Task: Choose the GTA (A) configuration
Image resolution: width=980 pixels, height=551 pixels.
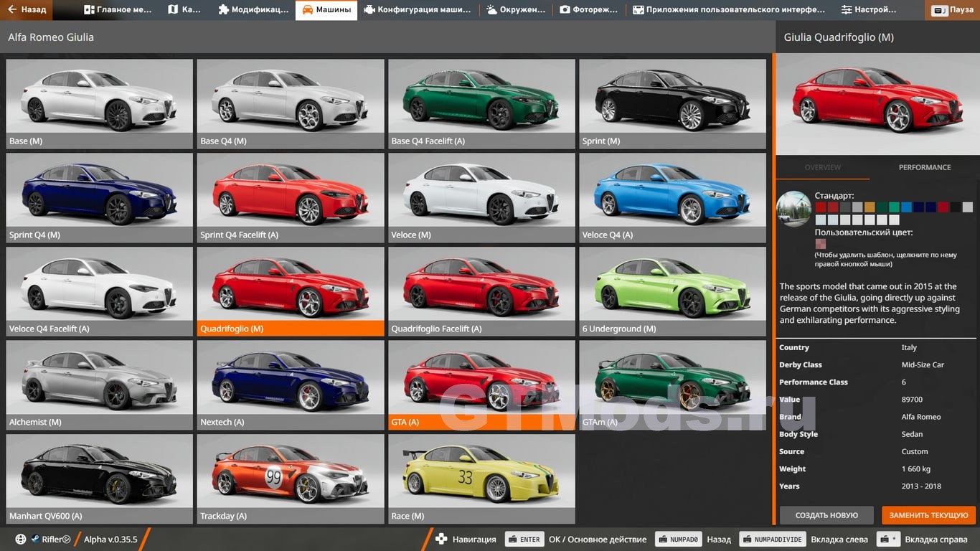Action: [x=481, y=385]
